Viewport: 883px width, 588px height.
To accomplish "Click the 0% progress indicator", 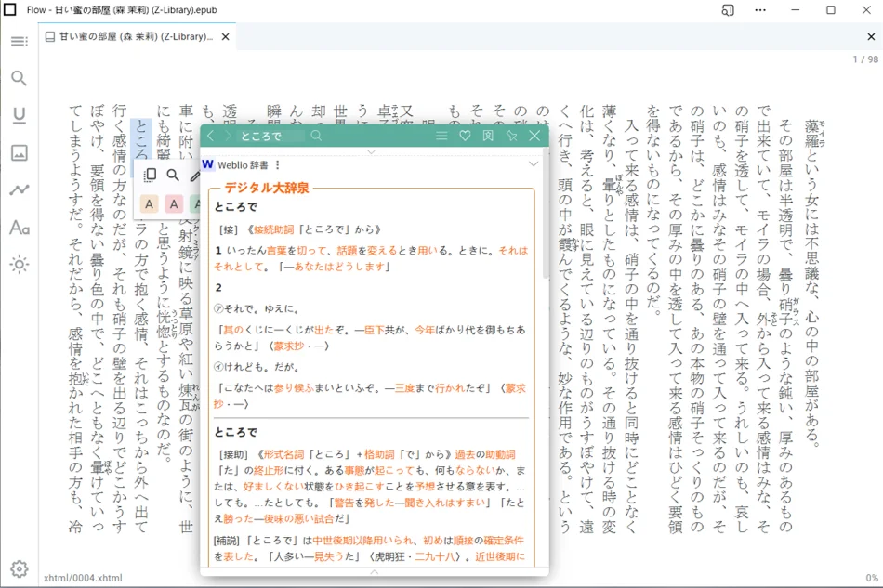I will [872, 578].
